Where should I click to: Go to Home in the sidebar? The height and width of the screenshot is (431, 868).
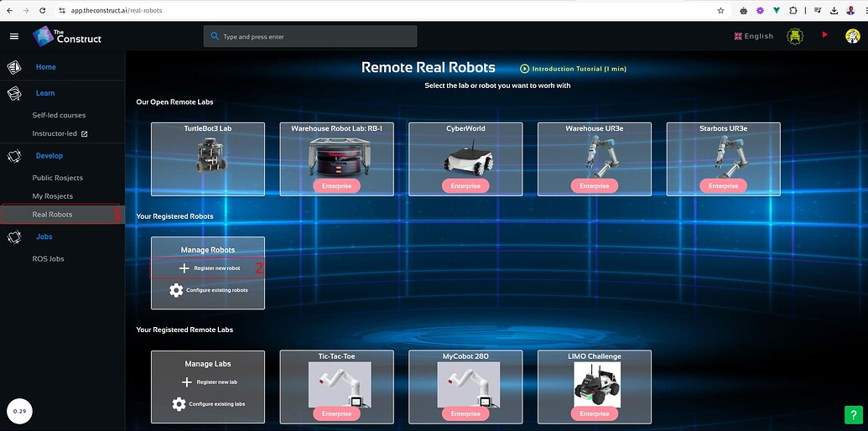coord(46,67)
